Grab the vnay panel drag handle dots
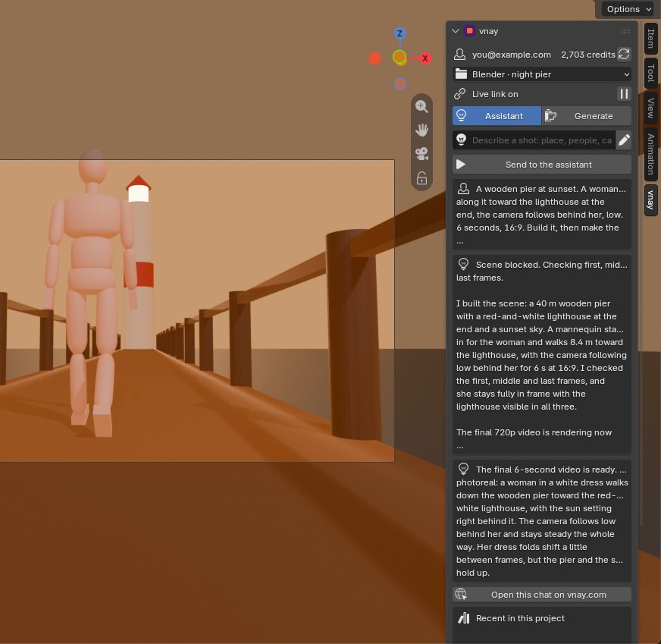The image size is (661, 644). click(x=625, y=31)
